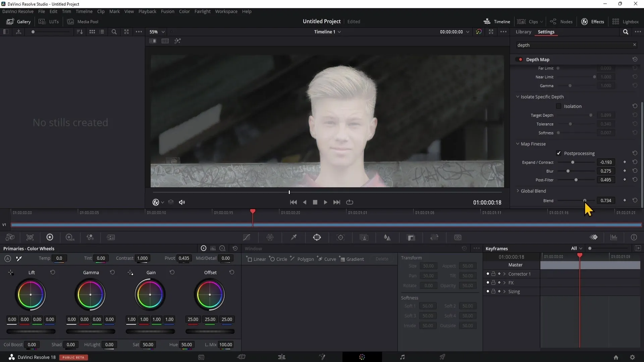Image resolution: width=644 pixels, height=362 pixels.
Task: Click the timeline playhead marker
Action: [x=253, y=211]
